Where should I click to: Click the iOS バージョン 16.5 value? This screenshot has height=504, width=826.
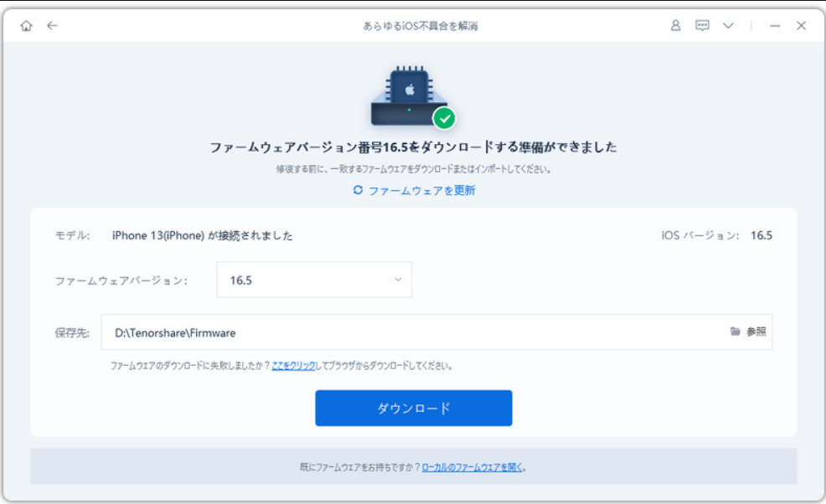[761, 235]
